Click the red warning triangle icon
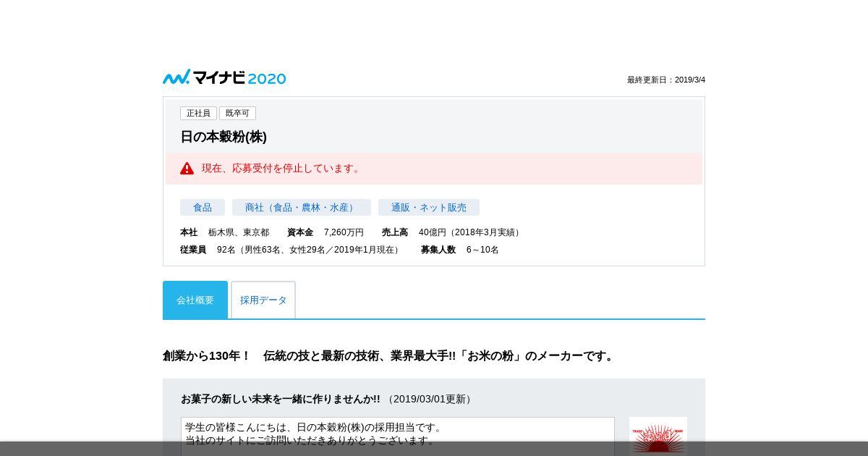Viewport: 868px width, 456px height. click(187, 169)
